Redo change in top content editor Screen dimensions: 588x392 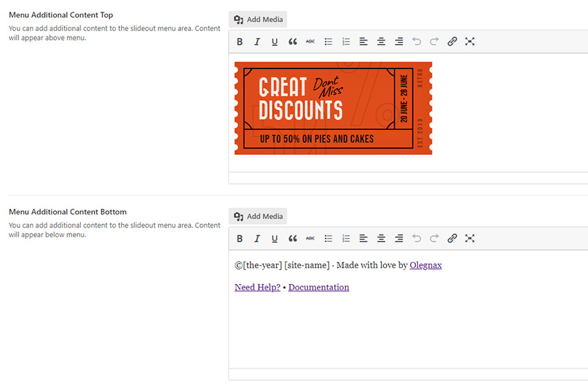(434, 41)
